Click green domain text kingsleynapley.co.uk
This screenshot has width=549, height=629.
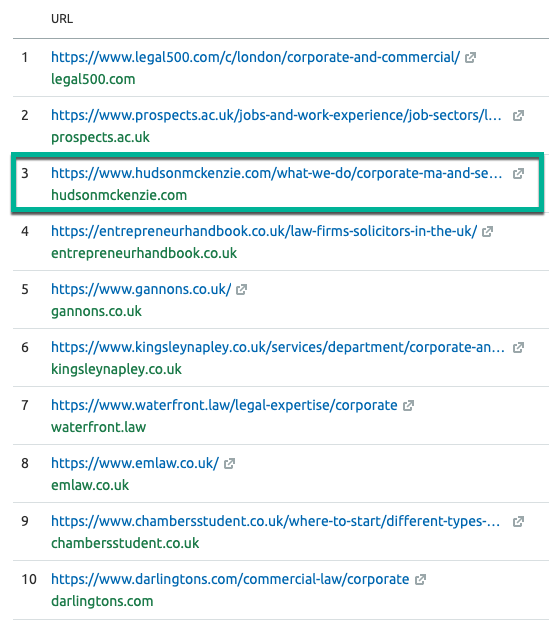(x=116, y=369)
